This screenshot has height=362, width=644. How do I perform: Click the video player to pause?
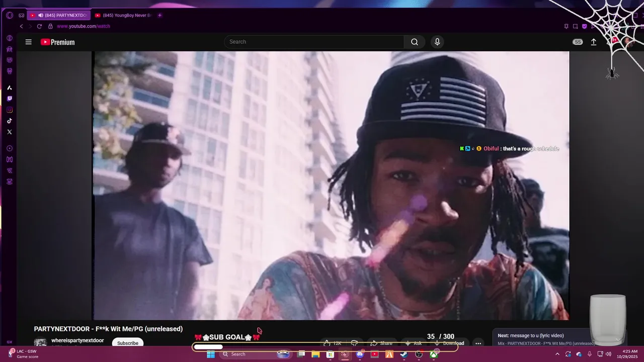click(x=331, y=185)
